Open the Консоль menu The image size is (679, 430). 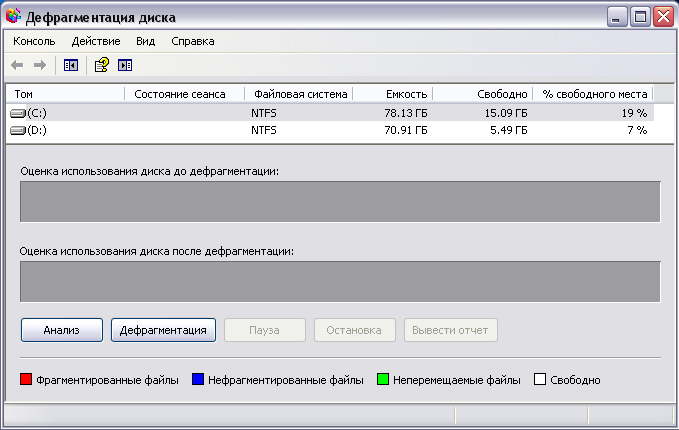(34, 41)
